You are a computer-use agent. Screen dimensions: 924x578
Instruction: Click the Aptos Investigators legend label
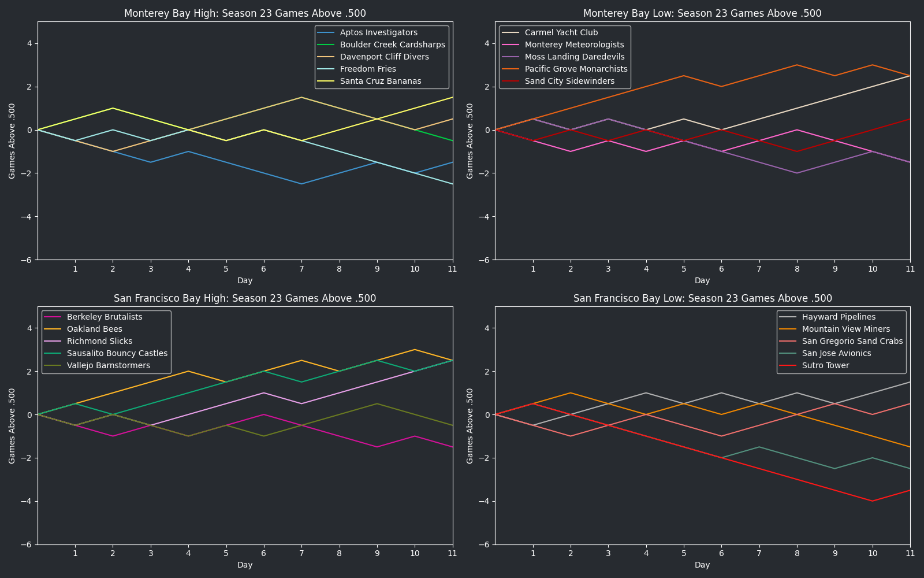point(378,33)
